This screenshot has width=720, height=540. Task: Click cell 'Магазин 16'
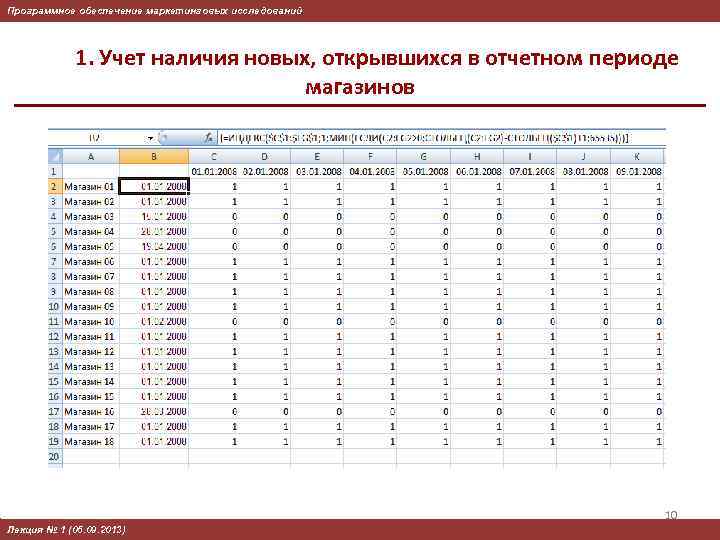pos(90,411)
